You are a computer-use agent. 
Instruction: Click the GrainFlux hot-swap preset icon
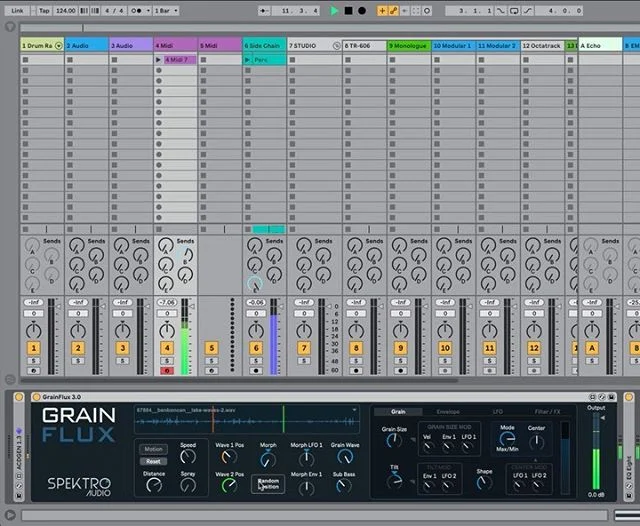[x=602, y=397]
